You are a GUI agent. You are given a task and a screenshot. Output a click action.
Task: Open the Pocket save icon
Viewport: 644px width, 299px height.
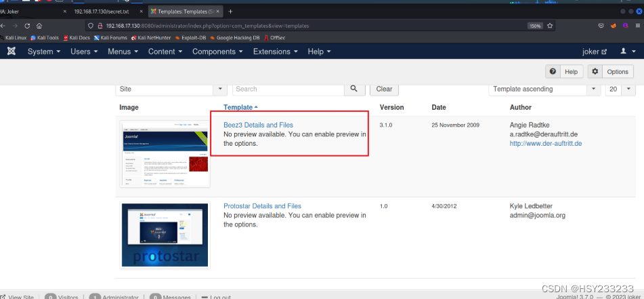[601, 26]
